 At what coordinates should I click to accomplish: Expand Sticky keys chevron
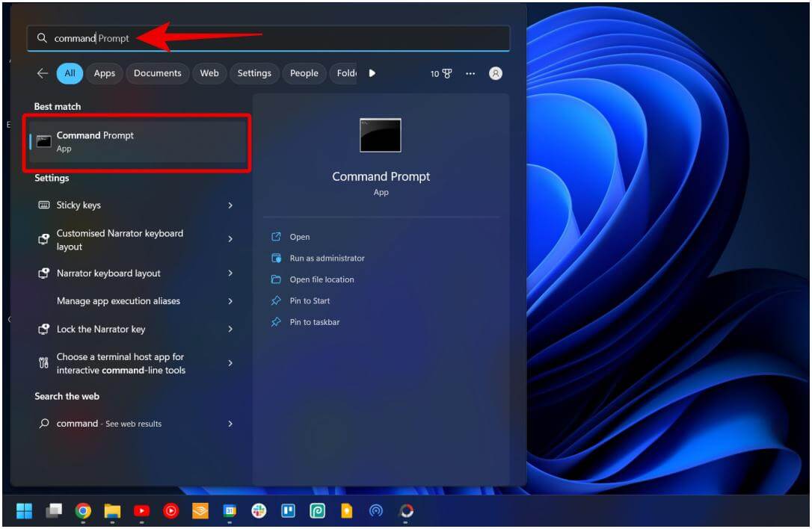click(x=230, y=205)
